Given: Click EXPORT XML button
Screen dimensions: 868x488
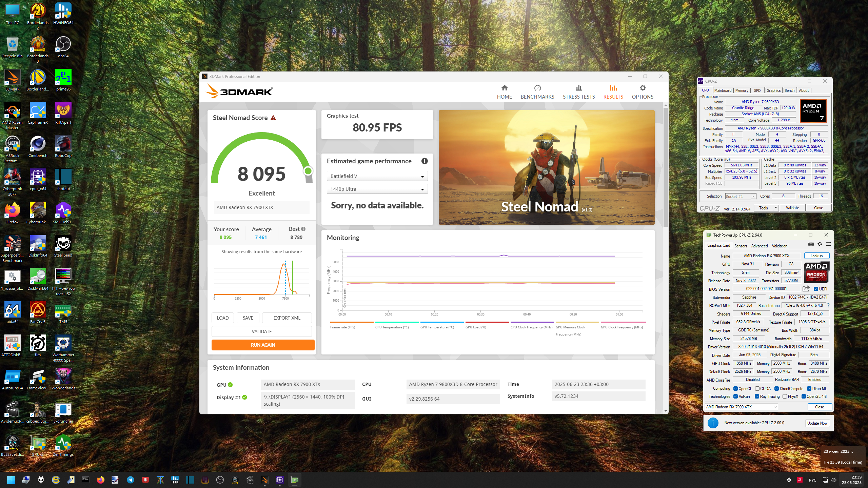Looking at the screenshot, I should pos(287,318).
